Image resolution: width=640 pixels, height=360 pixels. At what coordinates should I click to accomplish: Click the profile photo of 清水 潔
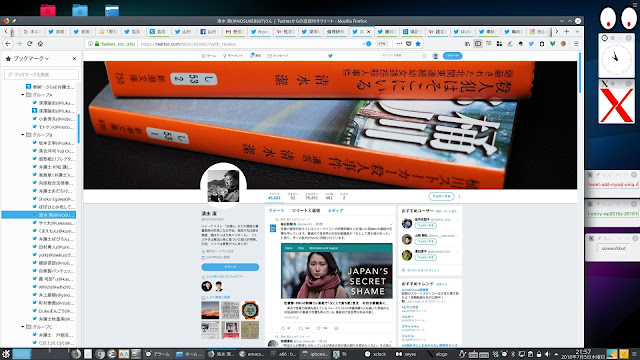click(223, 186)
